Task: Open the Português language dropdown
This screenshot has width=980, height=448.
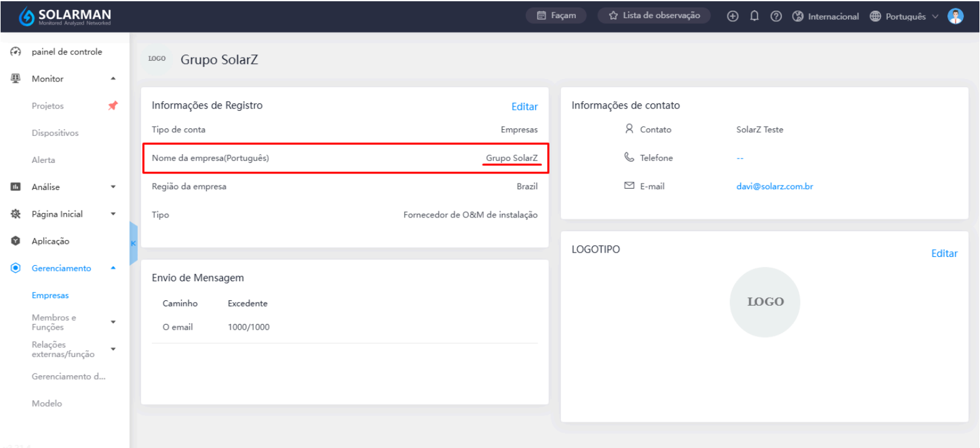Action: pyautogui.click(x=904, y=17)
